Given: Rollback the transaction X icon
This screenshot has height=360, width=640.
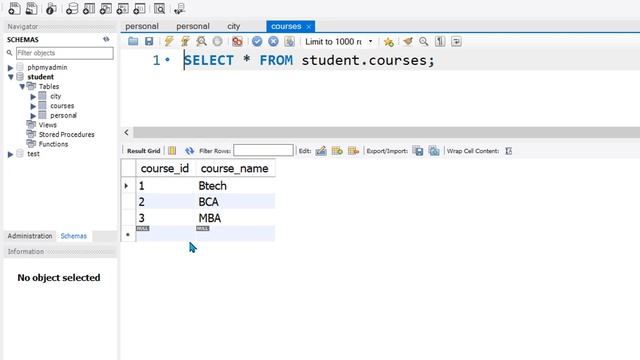Looking at the screenshot, I should (273, 41).
